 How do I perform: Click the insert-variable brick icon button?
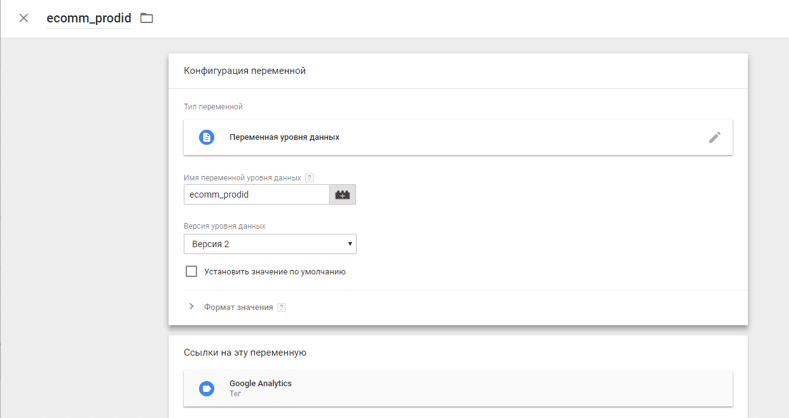point(343,195)
